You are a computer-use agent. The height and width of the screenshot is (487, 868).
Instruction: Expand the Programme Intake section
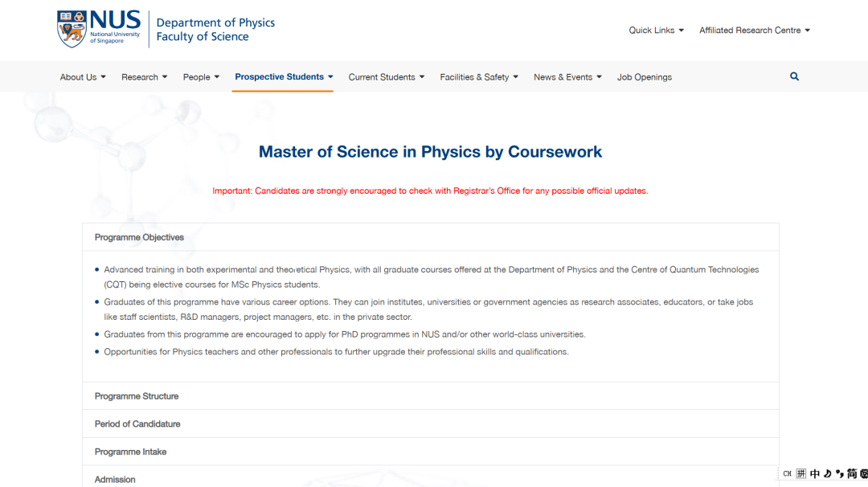pos(130,452)
